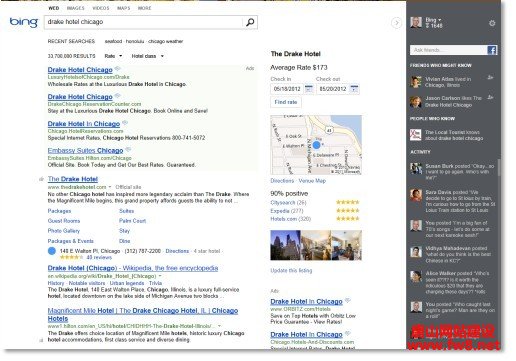Click the blue map pin beside address
Image resolution: width=516 pixels, height=361 pixels.
pyautogui.click(x=52, y=251)
